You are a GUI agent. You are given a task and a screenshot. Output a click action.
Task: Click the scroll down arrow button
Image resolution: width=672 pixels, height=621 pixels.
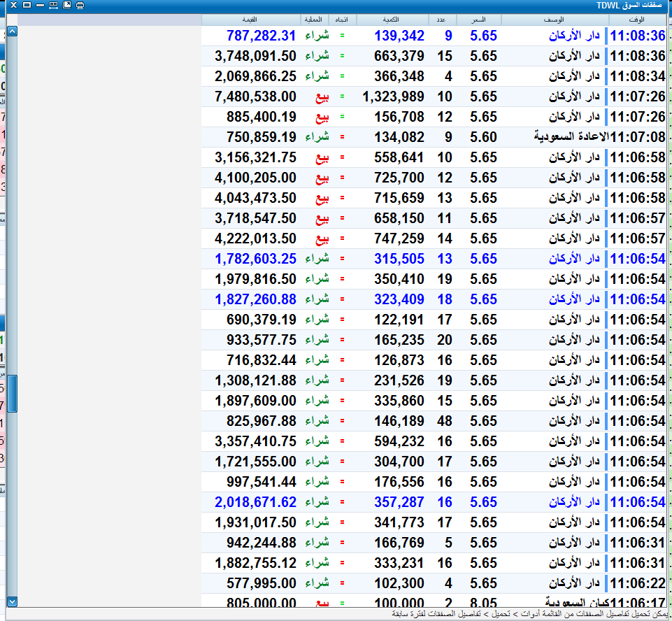click(x=12, y=601)
